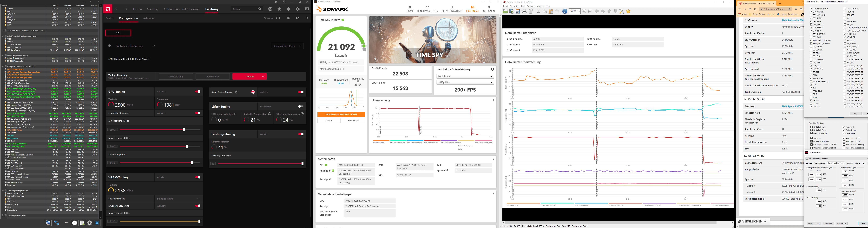Screen dimensions: 868x228
Task: Open IrfanView Bild menu
Action: [523, 6]
